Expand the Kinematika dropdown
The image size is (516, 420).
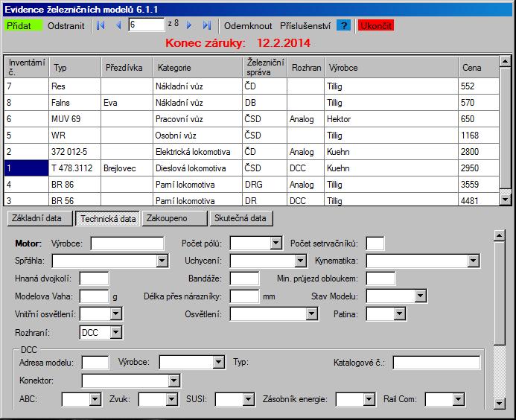(473, 261)
